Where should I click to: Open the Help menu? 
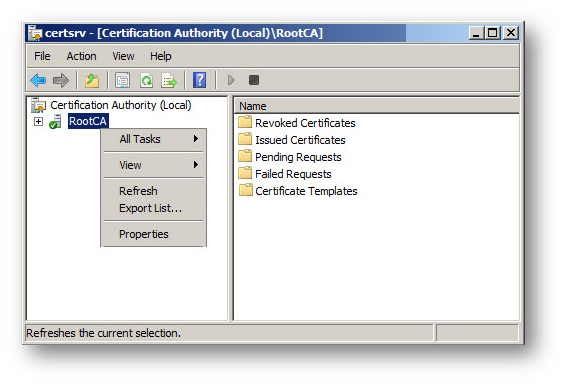tap(161, 56)
